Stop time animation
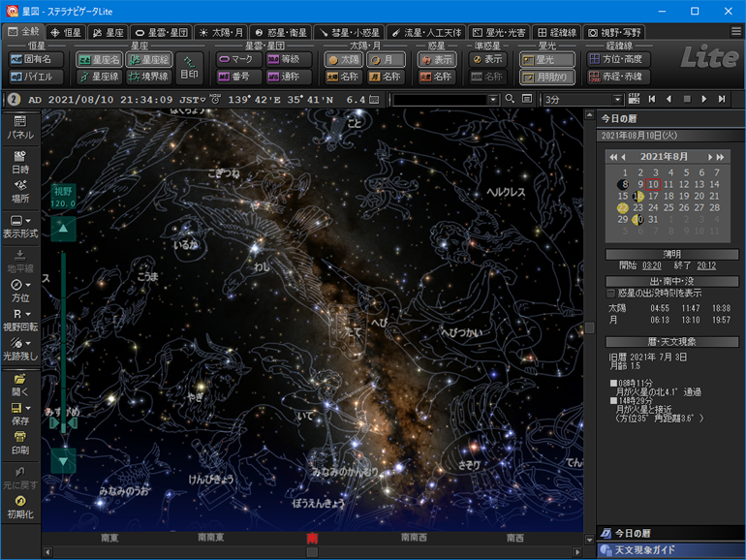This screenshot has width=746, height=560. (x=687, y=99)
